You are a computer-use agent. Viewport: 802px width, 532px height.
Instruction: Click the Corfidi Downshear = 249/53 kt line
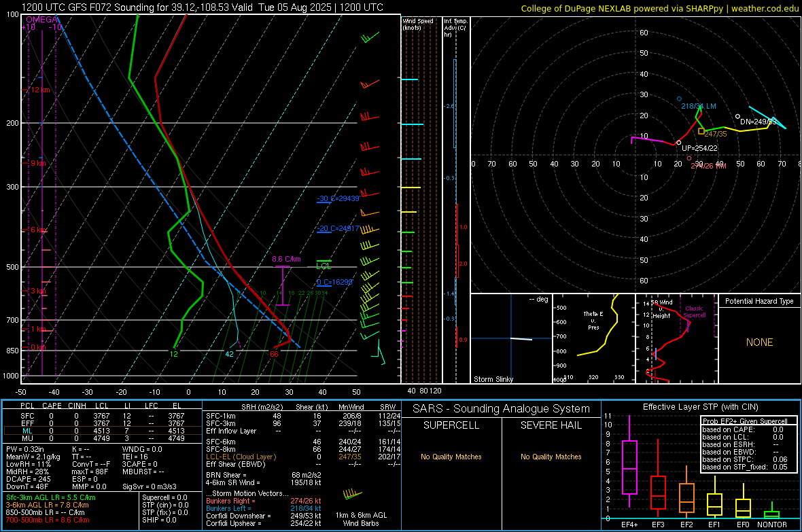point(264,516)
